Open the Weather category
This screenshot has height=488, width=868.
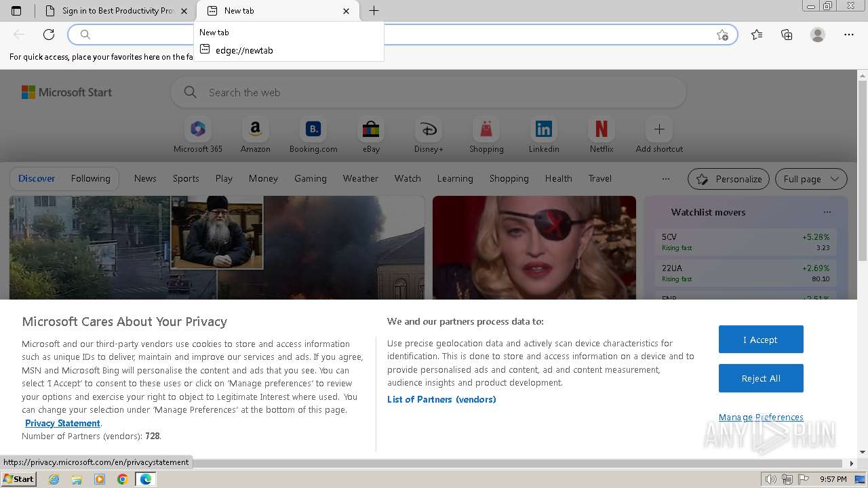[361, 178]
